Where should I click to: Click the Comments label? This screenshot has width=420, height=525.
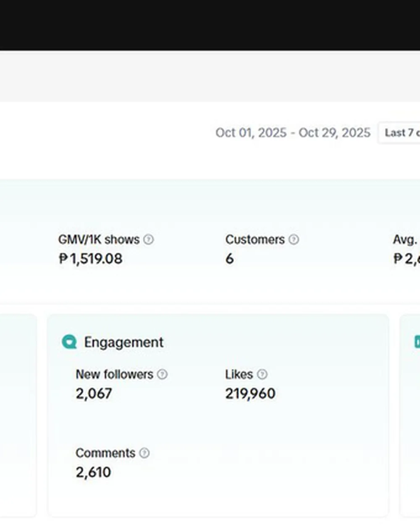(105, 453)
